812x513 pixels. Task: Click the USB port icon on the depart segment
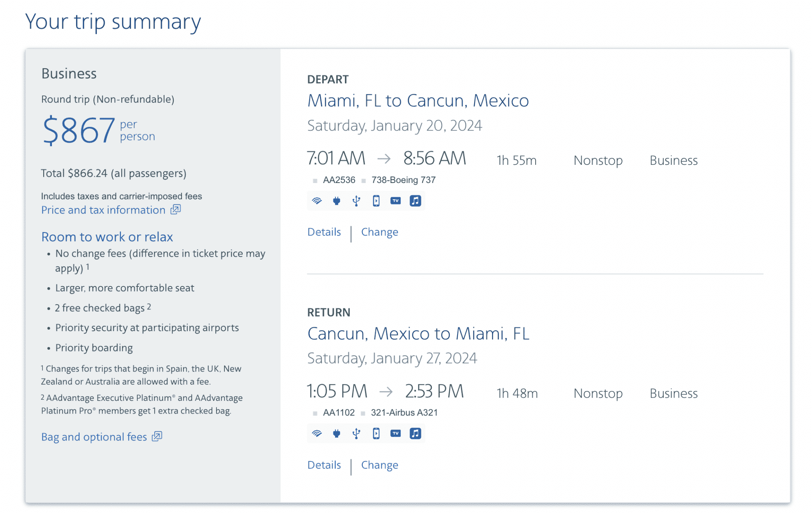(x=356, y=201)
